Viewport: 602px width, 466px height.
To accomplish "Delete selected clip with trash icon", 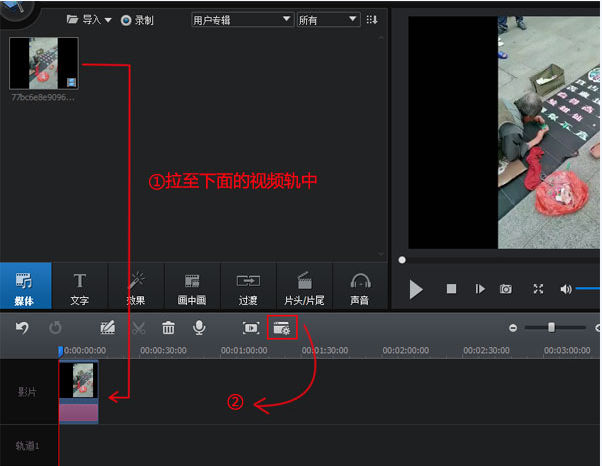I will [x=168, y=327].
